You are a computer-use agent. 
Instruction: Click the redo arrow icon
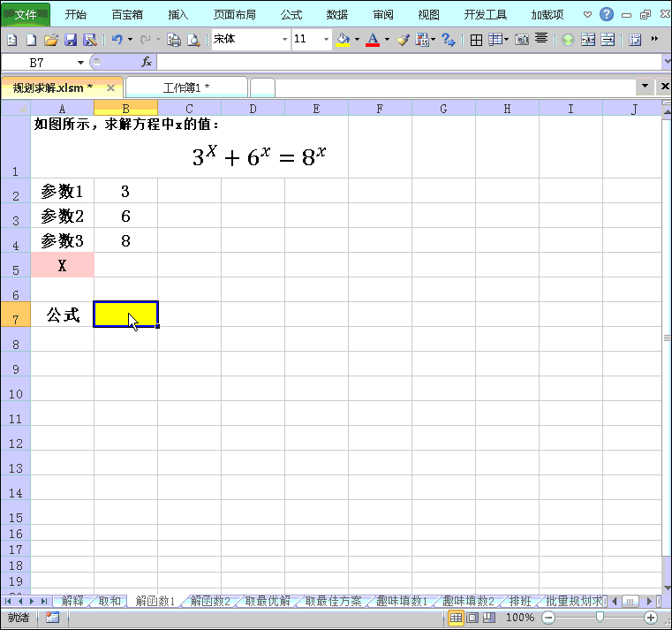point(146,40)
